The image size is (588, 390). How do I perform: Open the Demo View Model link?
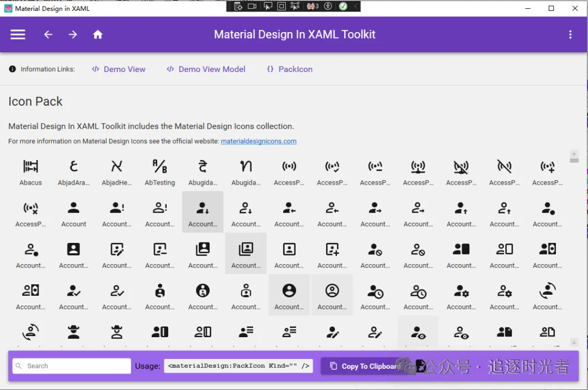pyautogui.click(x=206, y=69)
